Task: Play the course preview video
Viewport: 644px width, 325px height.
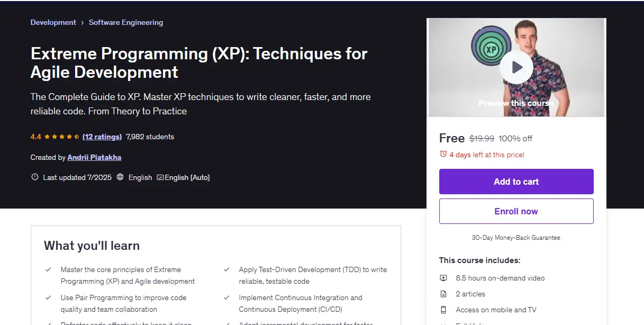Action: (x=516, y=67)
